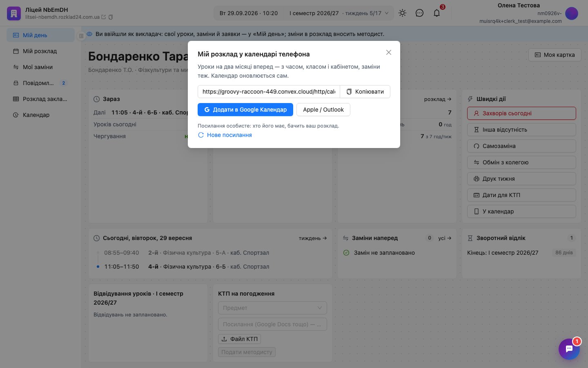
Task: Click Обмін з колегою quick action
Action: point(521,162)
